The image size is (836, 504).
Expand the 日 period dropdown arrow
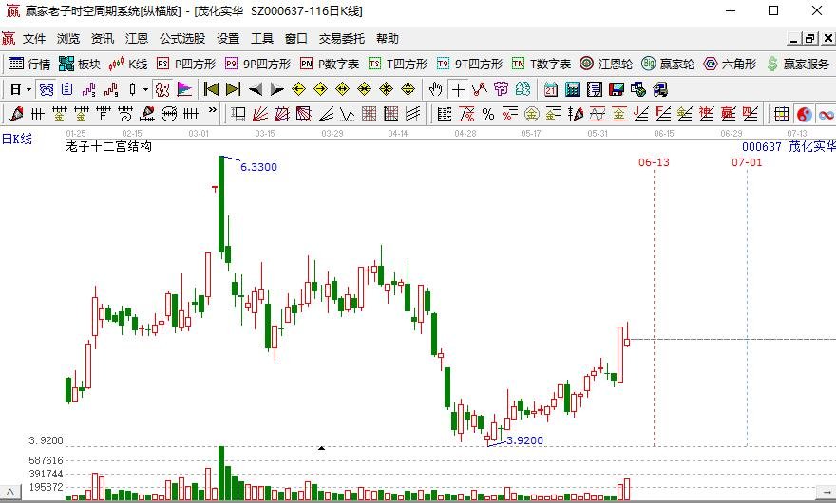coord(29,89)
